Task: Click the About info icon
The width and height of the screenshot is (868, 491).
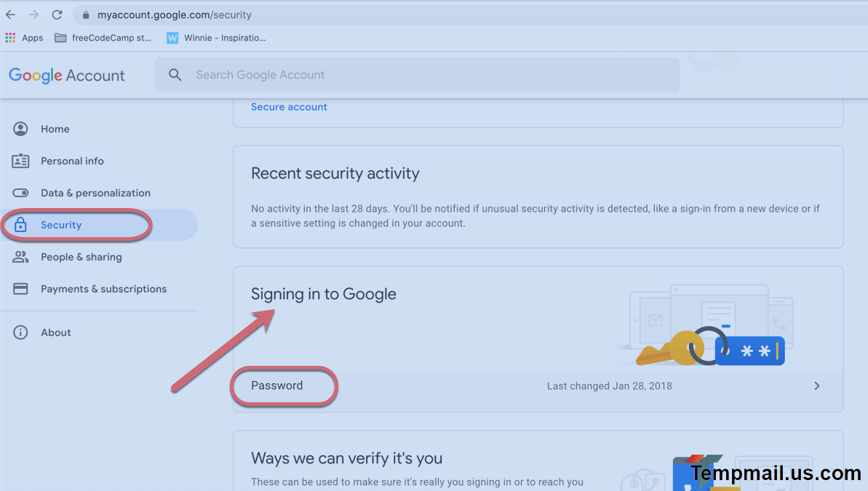Action: click(20, 332)
